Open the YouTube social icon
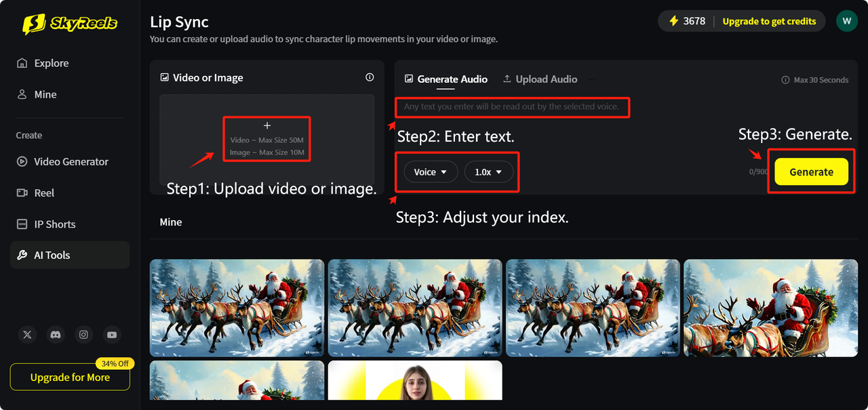The image size is (868, 410). click(112, 334)
